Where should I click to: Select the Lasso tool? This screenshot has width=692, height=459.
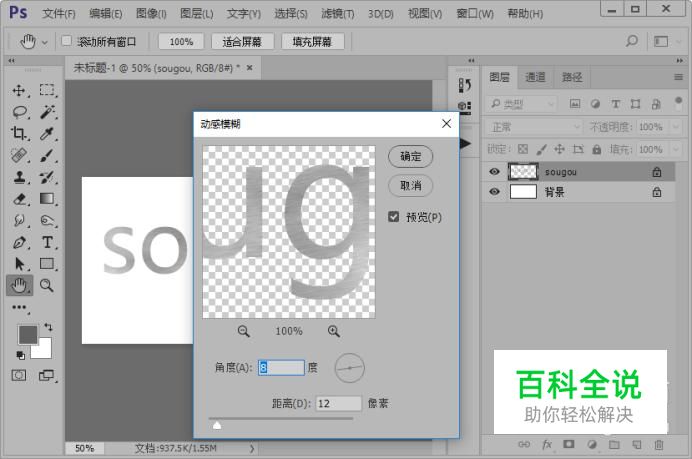click(x=19, y=112)
